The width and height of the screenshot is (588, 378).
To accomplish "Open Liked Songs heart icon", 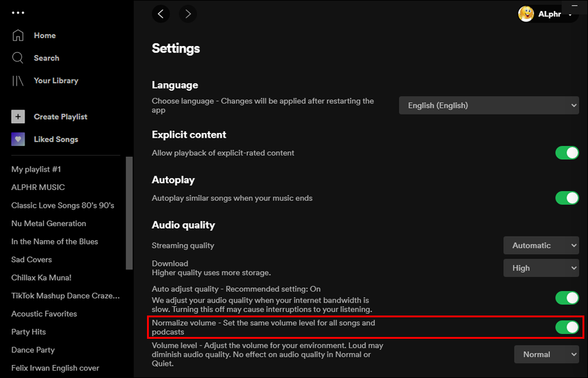I will coord(18,140).
